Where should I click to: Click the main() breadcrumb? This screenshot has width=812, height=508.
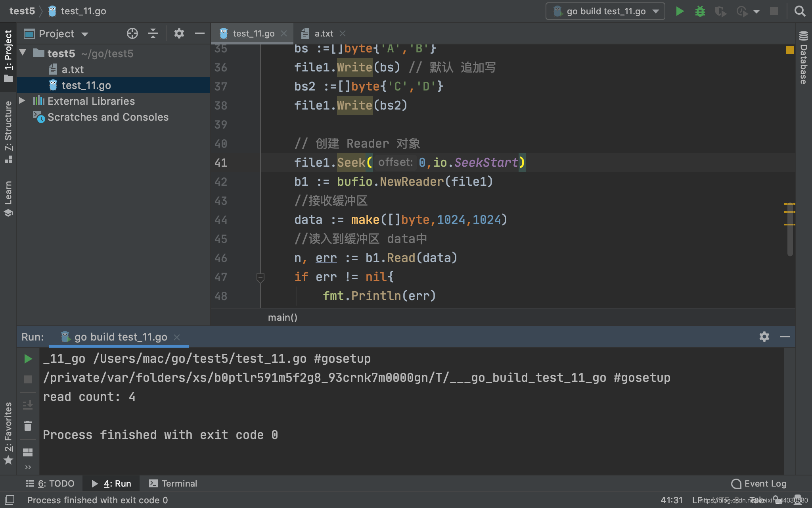tap(282, 317)
